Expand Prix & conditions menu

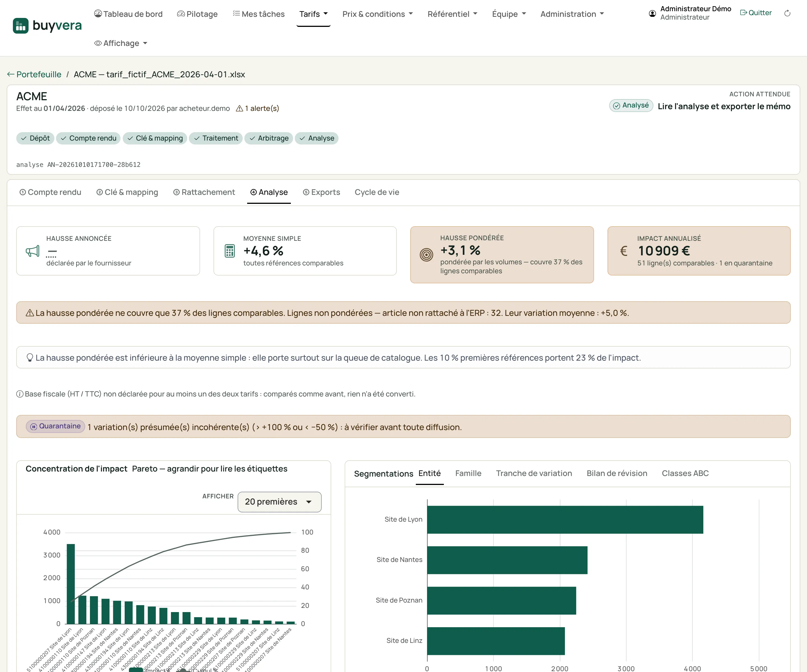377,14
